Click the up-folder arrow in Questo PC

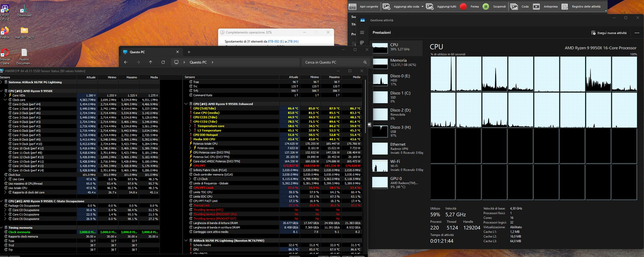coord(150,62)
